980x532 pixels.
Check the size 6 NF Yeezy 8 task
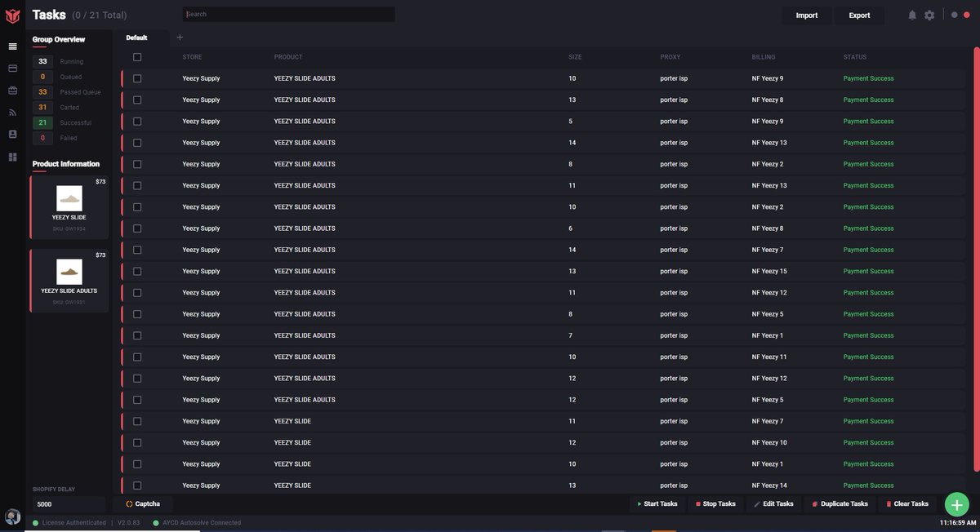coord(137,228)
